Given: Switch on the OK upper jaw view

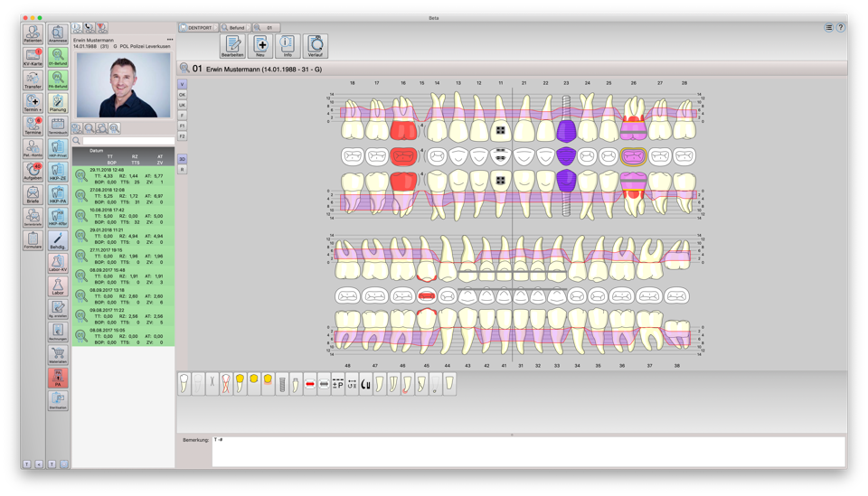Looking at the screenshot, I should click(182, 95).
